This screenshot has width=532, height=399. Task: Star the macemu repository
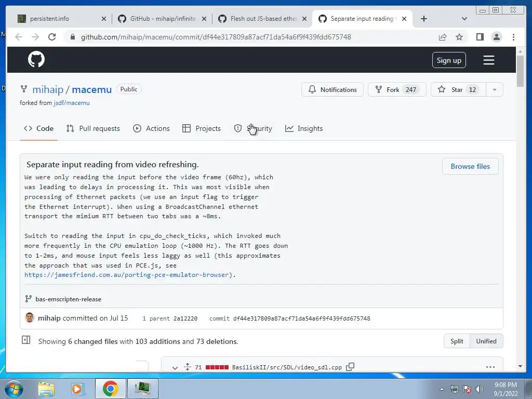(x=458, y=89)
